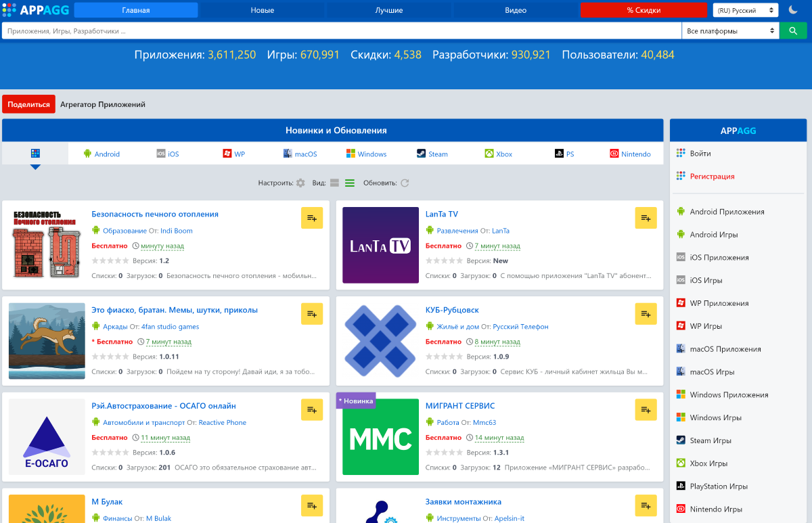This screenshot has width=812, height=523.
Task: Select the Steam platform tab
Action: 432,154
